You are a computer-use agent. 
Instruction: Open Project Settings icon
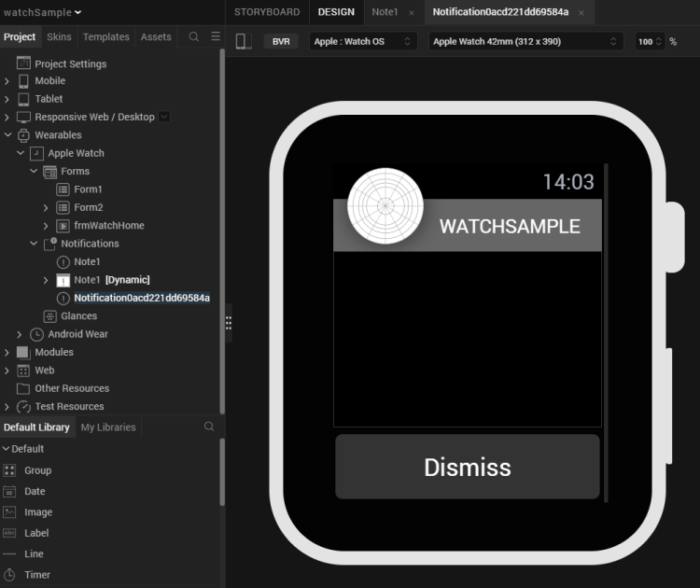[x=23, y=63]
